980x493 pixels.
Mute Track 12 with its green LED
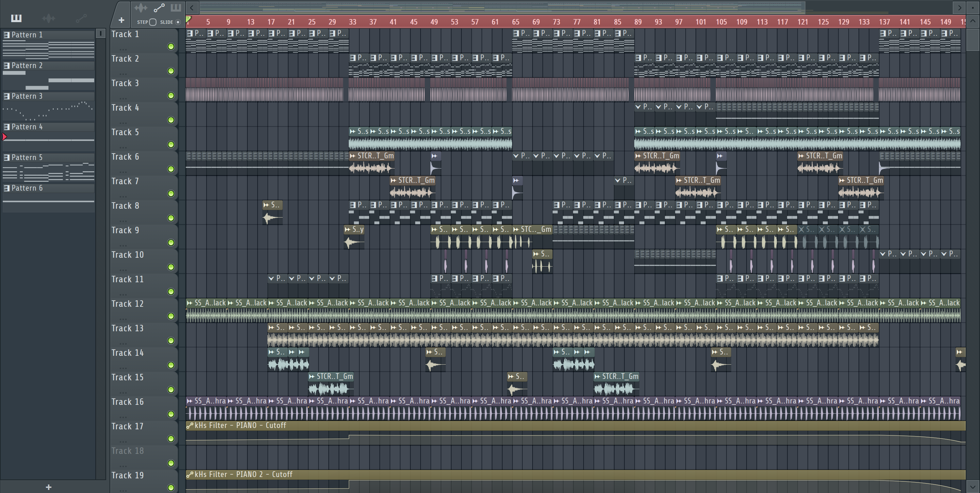[x=171, y=316]
